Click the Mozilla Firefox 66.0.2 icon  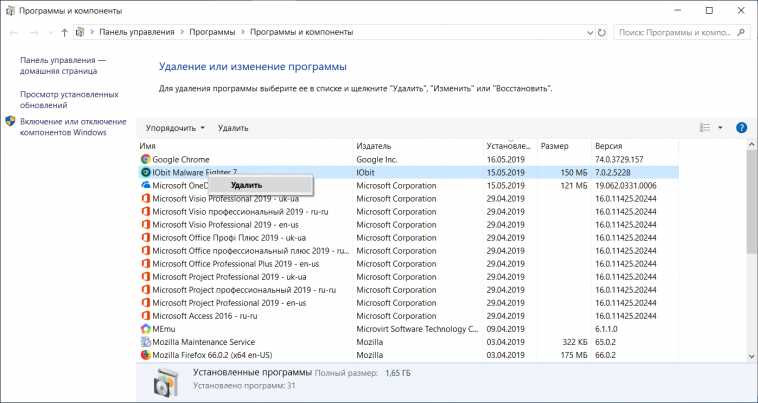click(x=146, y=355)
